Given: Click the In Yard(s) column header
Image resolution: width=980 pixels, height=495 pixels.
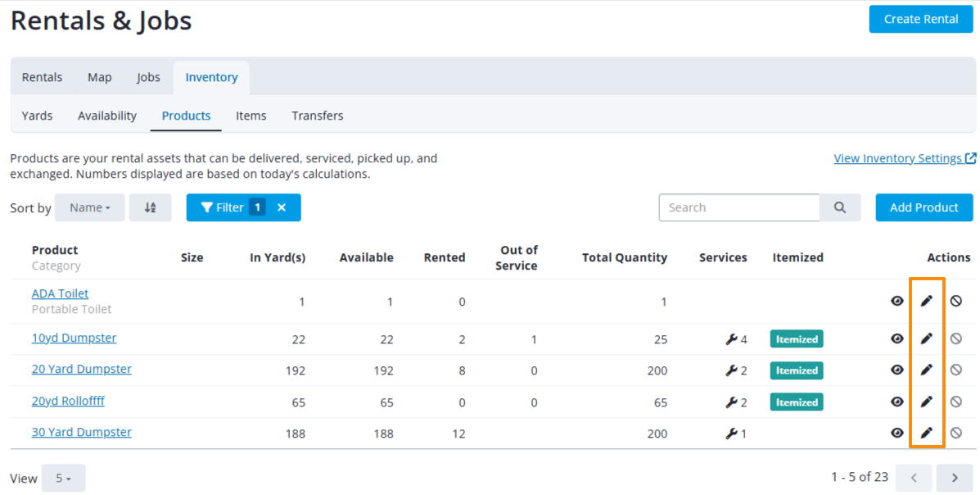Looking at the screenshot, I should pos(278,258).
